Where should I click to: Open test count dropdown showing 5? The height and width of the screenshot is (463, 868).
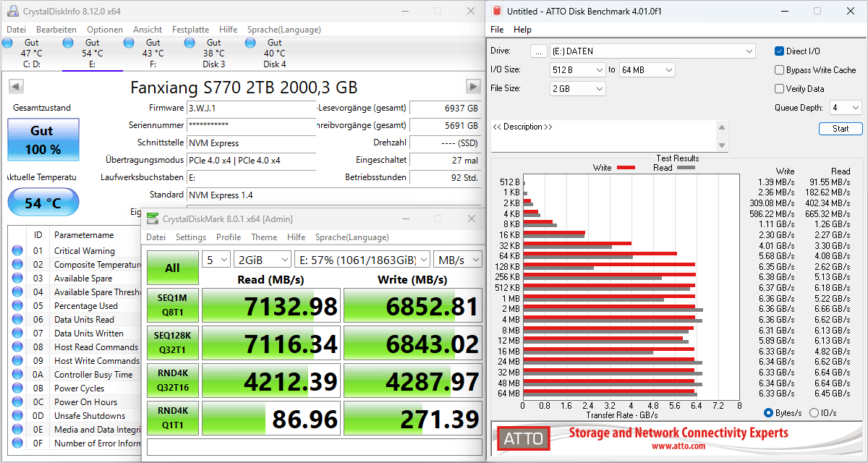[216, 259]
